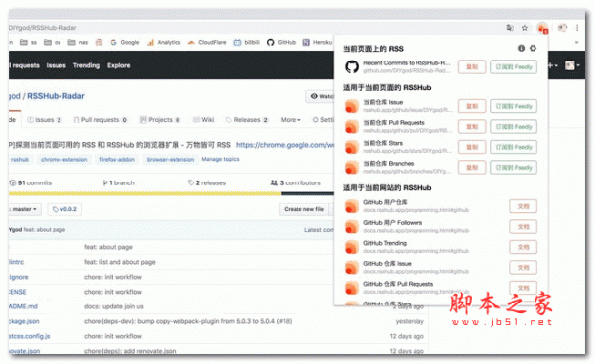This screenshot has width=595, height=364.
Task: Open docs for GitHub 仓库 Pull Requests
Action: pyautogui.click(x=523, y=288)
